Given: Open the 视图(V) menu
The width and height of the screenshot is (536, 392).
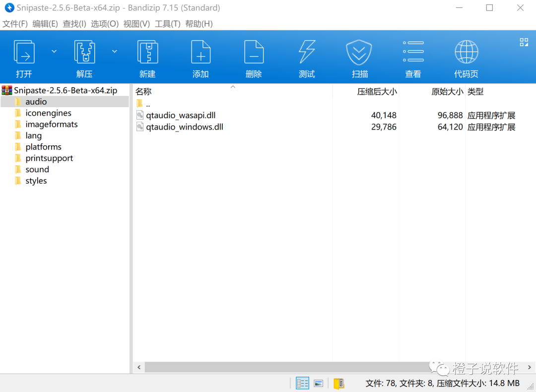Looking at the screenshot, I should tap(137, 24).
